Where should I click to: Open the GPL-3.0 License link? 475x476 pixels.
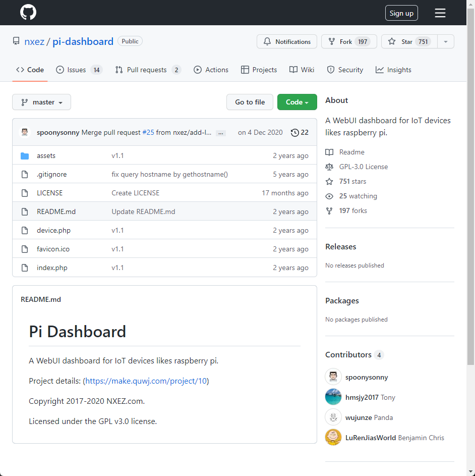pos(364,167)
